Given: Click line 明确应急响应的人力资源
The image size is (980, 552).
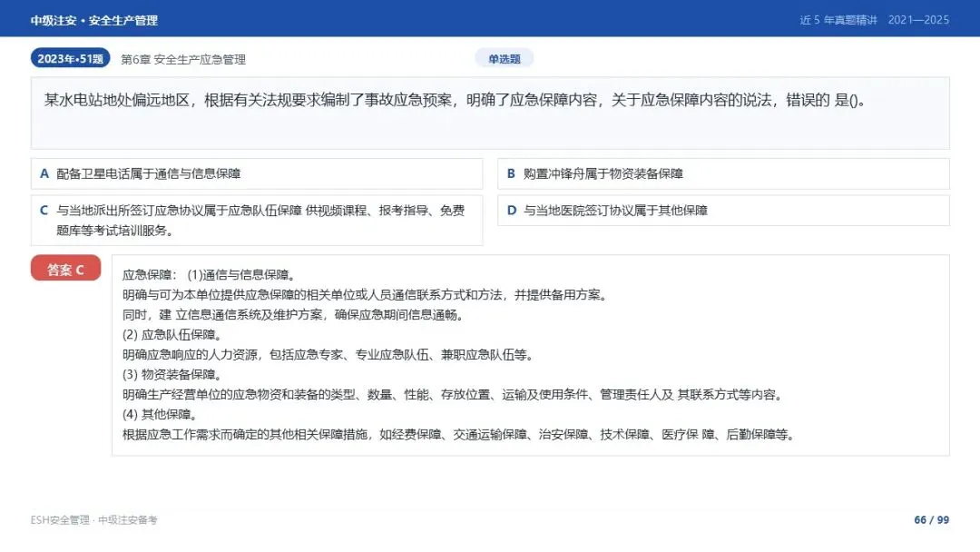Looking at the screenshot, I should 328,354.
